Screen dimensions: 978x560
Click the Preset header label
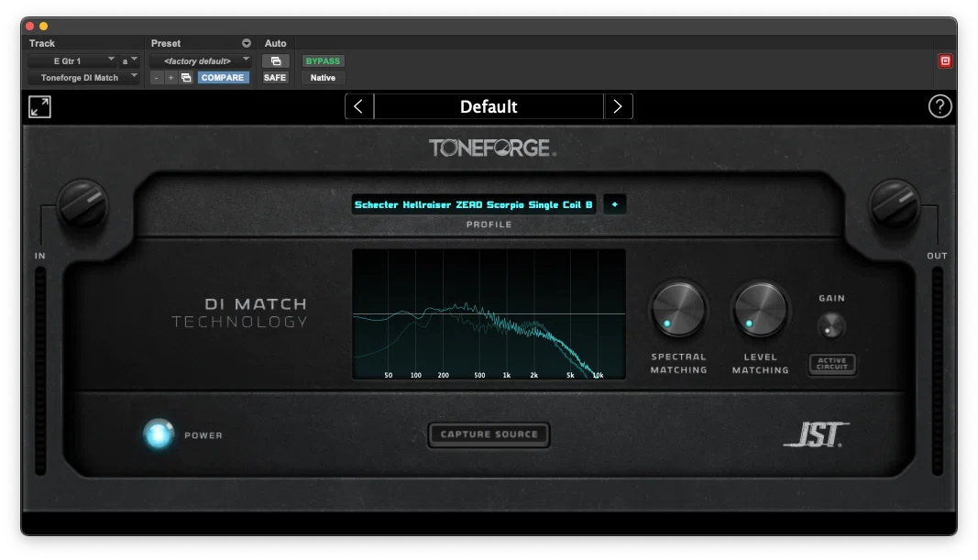click(x=165, y=43)
